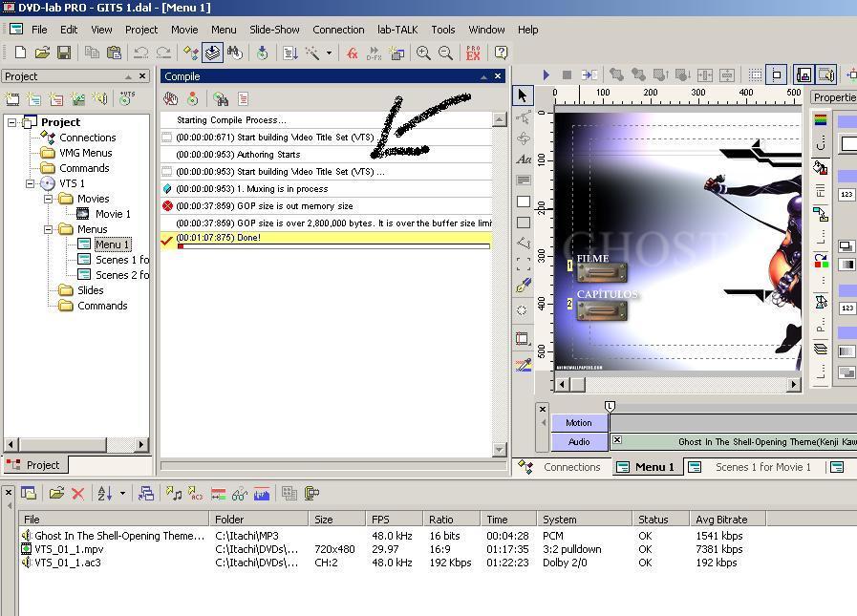
Task: Click the zoom in magnifier icon
Action: [x=423, y=53]
